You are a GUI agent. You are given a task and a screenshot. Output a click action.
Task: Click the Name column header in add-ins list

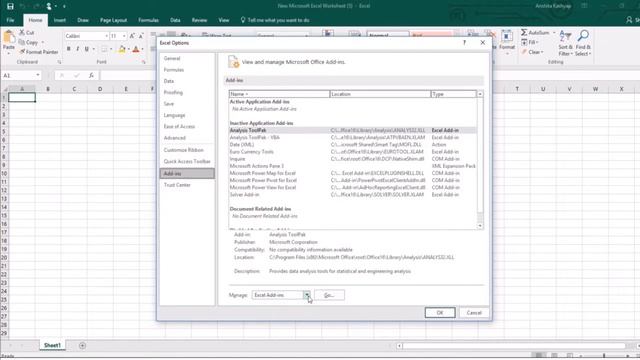click(279, 94)
